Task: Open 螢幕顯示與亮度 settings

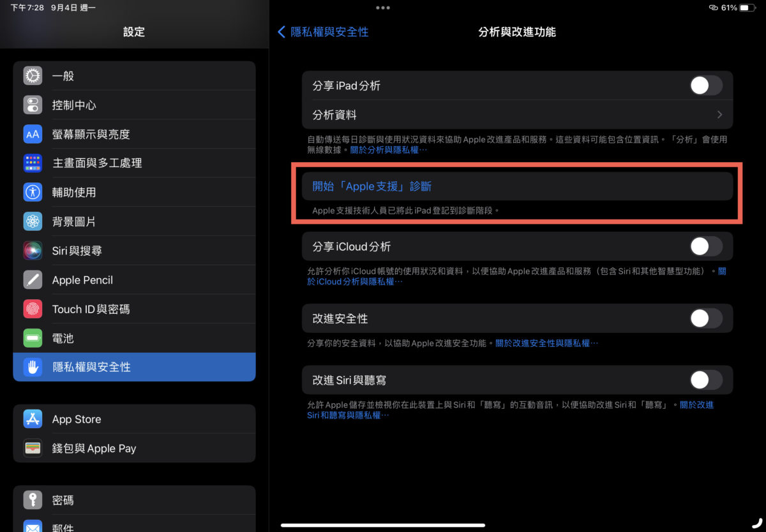Action: pos(134,134)
